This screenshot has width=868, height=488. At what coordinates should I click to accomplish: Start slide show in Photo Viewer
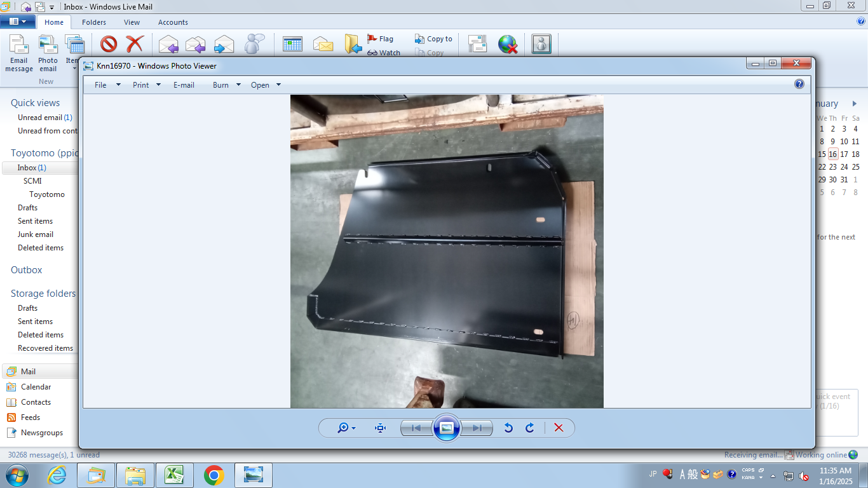tap(446, 428)
